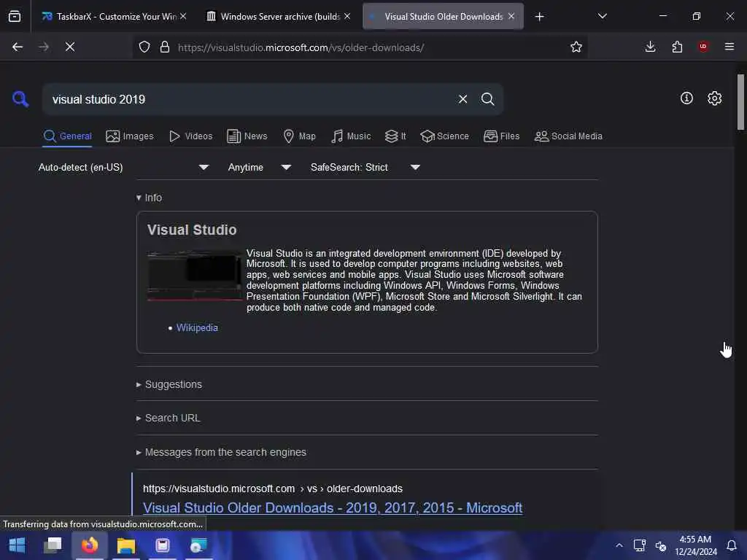The height and width of the screenshot is (560, 747).
Task: Switch to the Videos category
Action: pyautogui.click(x=190, y=136)
